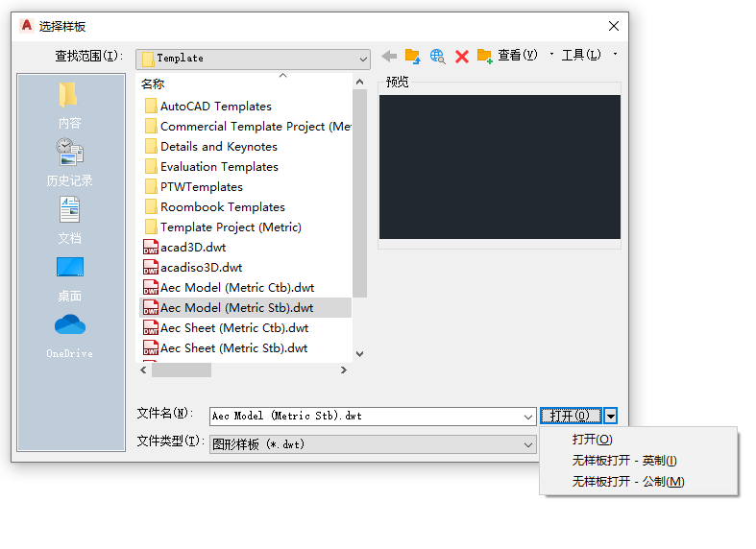Expand the 文件类型 combo box arrow

tap(528, 444)
